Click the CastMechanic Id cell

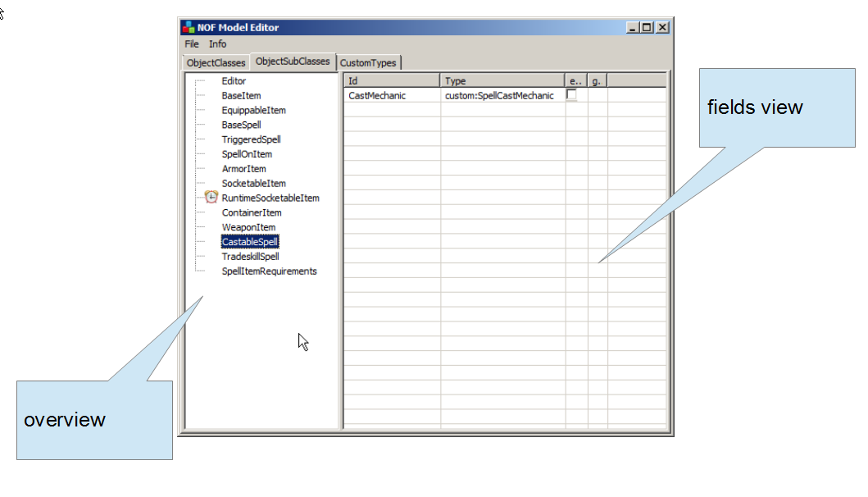[x=377, y=96]
